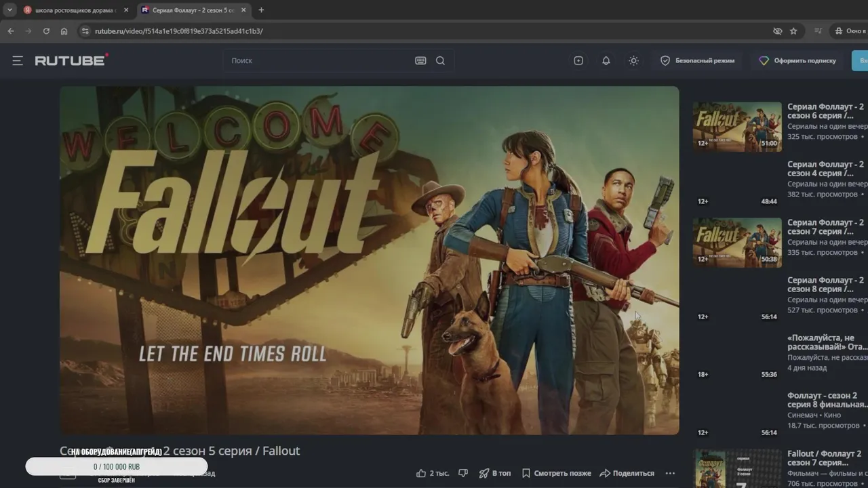Boost video with В топ rocket
Image resolution: width=868 pixels, height=488 pixels.
[x=495, y=473]
